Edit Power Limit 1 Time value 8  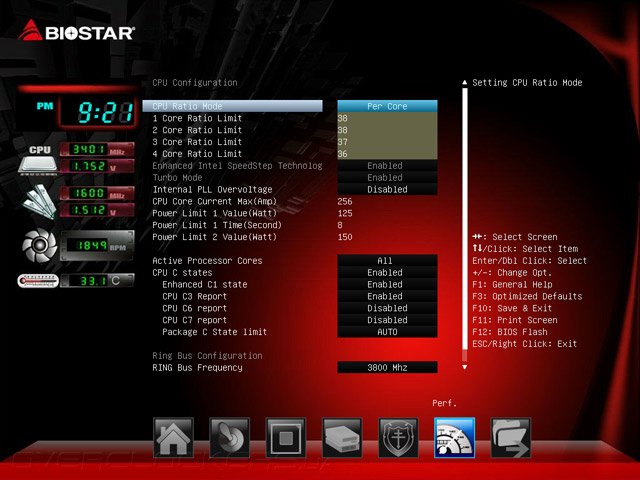click(x=340, y=225)
